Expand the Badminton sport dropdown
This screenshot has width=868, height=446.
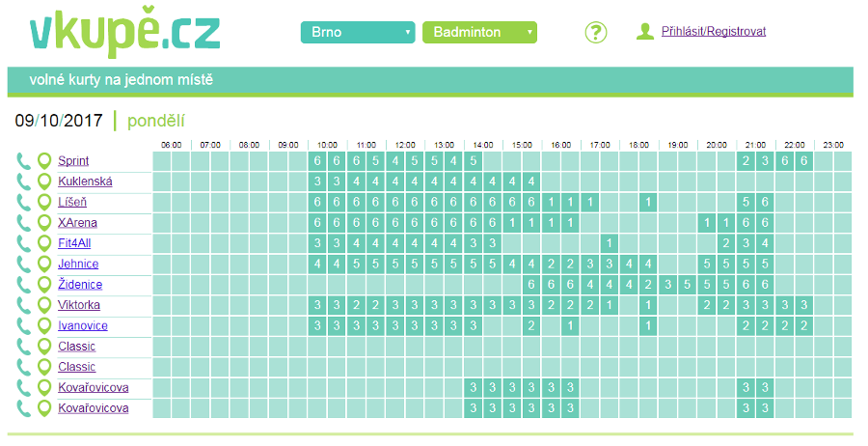click(x=479, y=32)
